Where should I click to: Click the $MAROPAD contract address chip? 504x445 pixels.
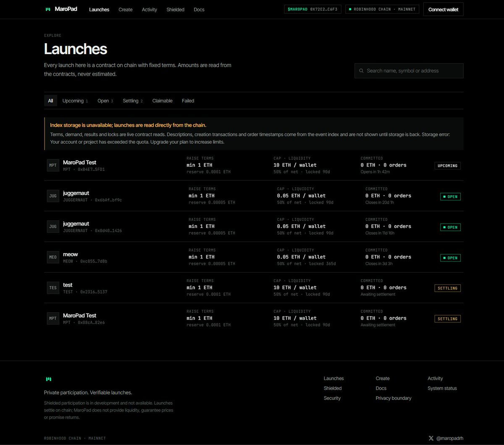[x=313, y=9]
